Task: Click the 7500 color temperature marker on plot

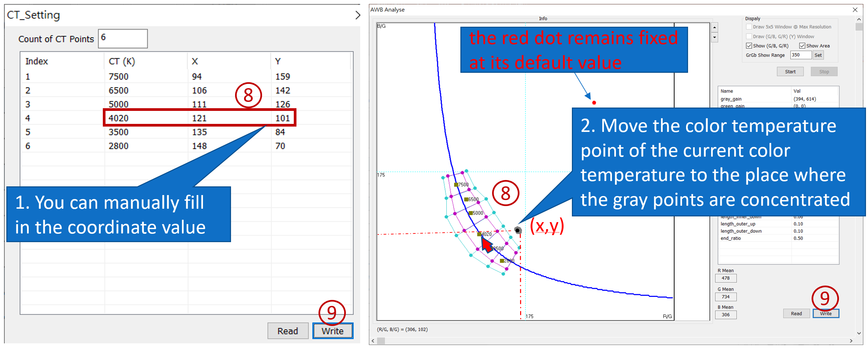Action: [x=456, y=185]
